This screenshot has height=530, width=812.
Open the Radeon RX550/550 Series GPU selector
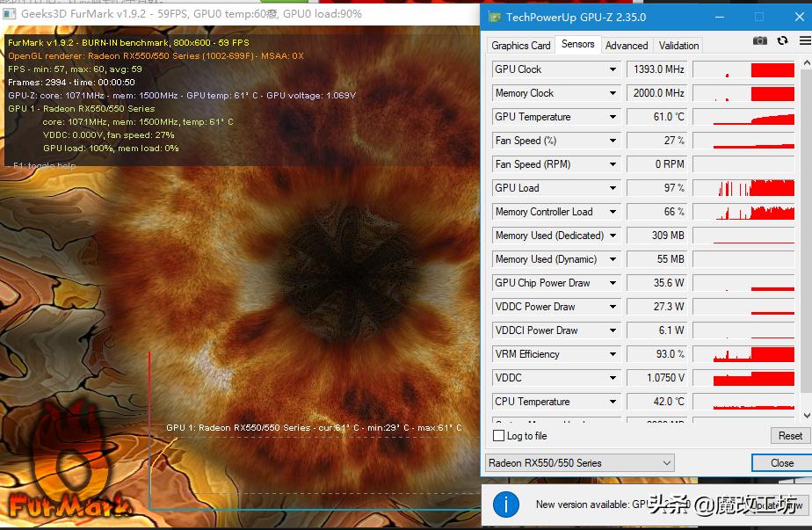[580, 462]
